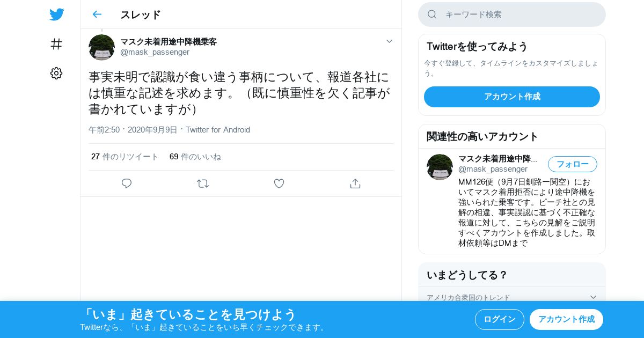View the 27 件のリツイート list
The height and width of the screenshot is (338, 644).
[x=125, y=157]
